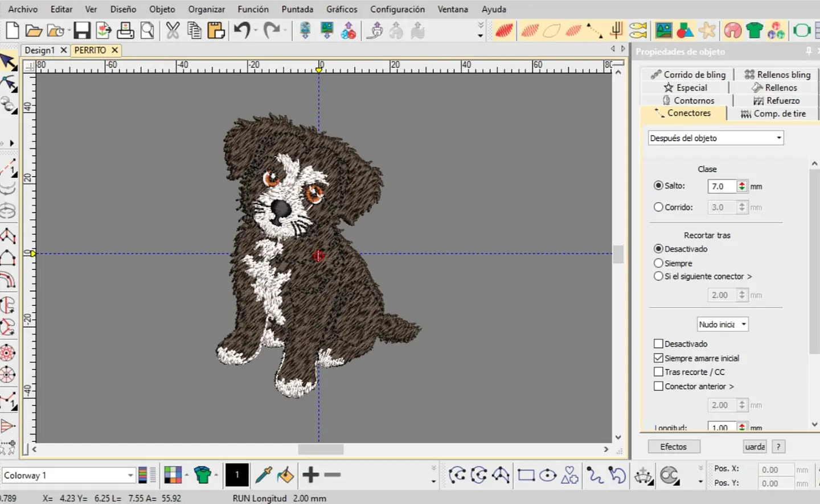Open the Colorway 1 dropdown
The image size is (820, 504).
[68, 475]
